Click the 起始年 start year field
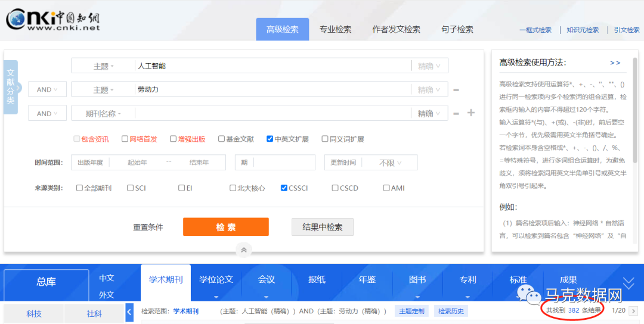Viewport: 644px width, 324px height. tap(138, 163)
